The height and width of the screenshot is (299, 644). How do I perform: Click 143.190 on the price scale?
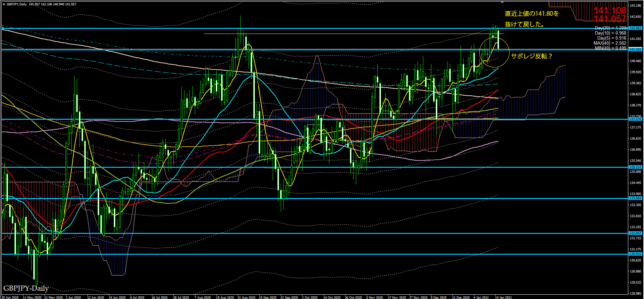pyautogui.click(x=635, y=6)
